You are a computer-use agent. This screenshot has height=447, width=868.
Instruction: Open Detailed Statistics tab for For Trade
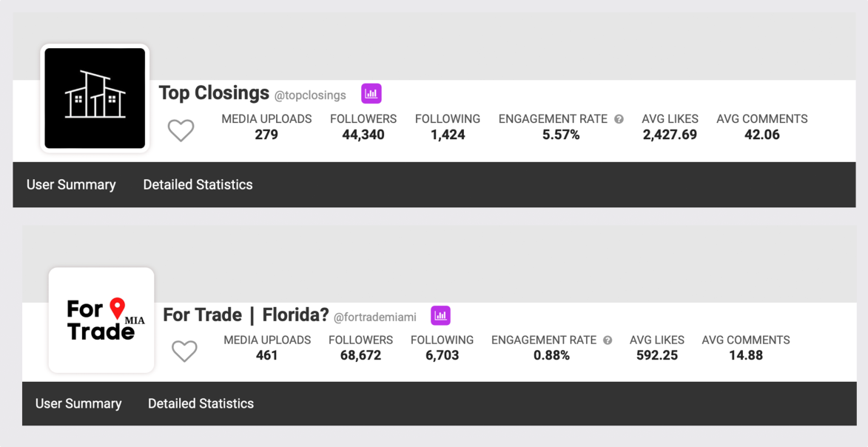coord(201,404)
